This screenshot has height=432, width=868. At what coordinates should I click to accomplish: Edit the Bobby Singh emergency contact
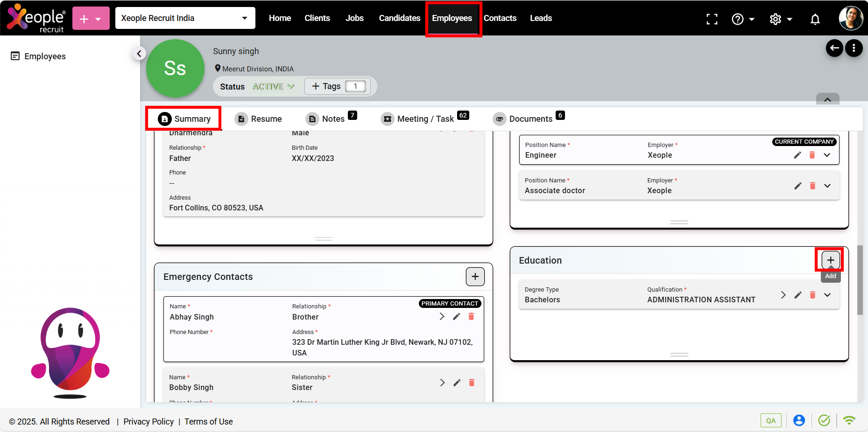pos(457,383)
